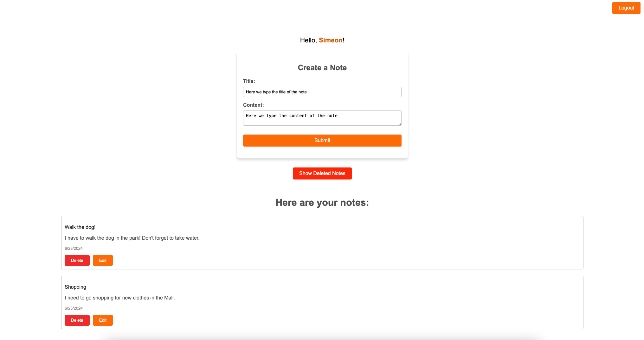This screenshot has width=644, height=340.
Task: Delete the "Shopping" note
Action: coord(77,320)
